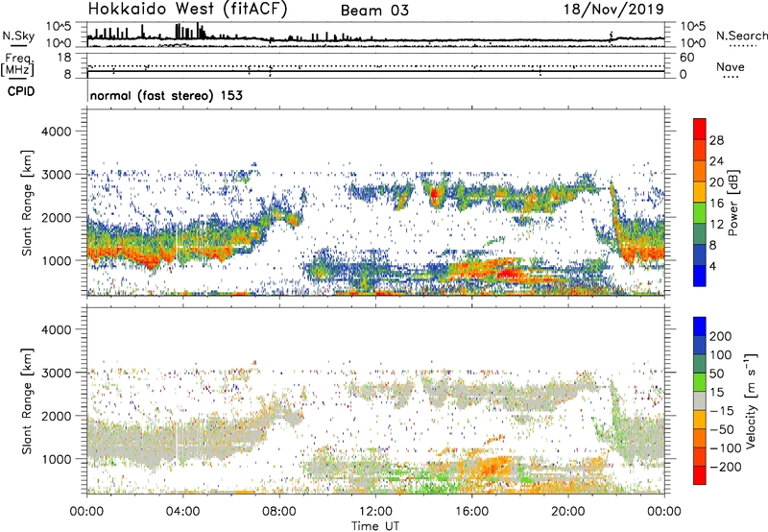Click the "12" label on Power colorbar
This screenshot has height=532, width=768.
click(716, 225)
